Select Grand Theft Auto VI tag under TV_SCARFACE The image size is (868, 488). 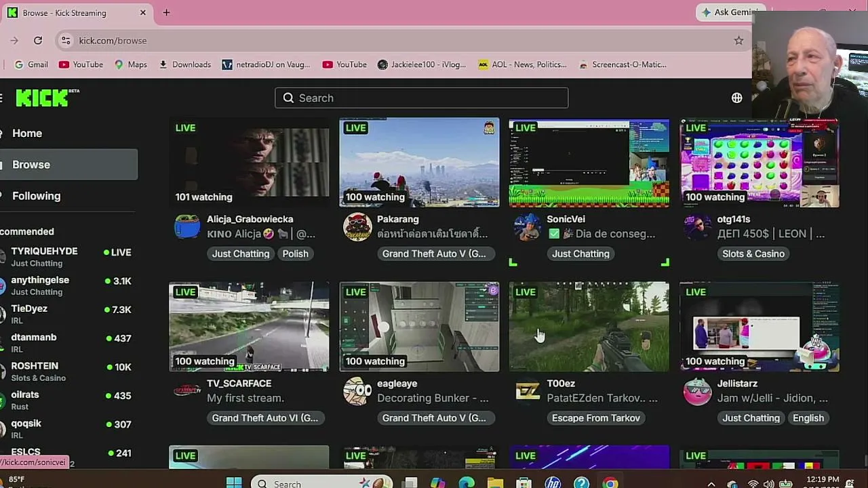[264, 418]
